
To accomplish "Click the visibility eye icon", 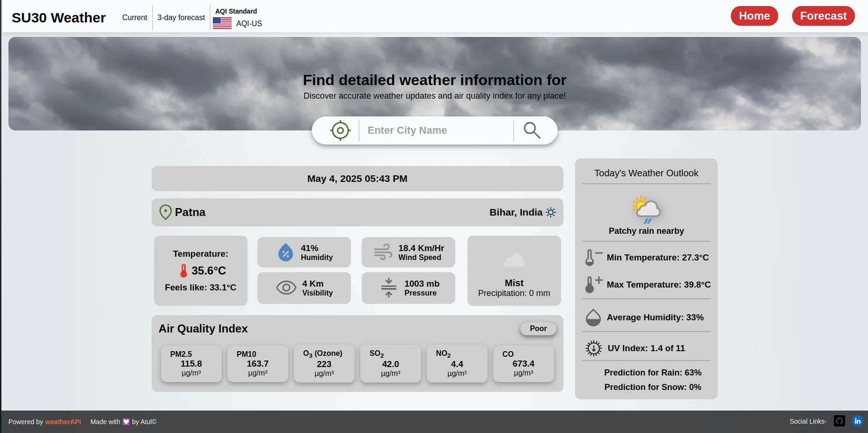I will coord(286,288).
